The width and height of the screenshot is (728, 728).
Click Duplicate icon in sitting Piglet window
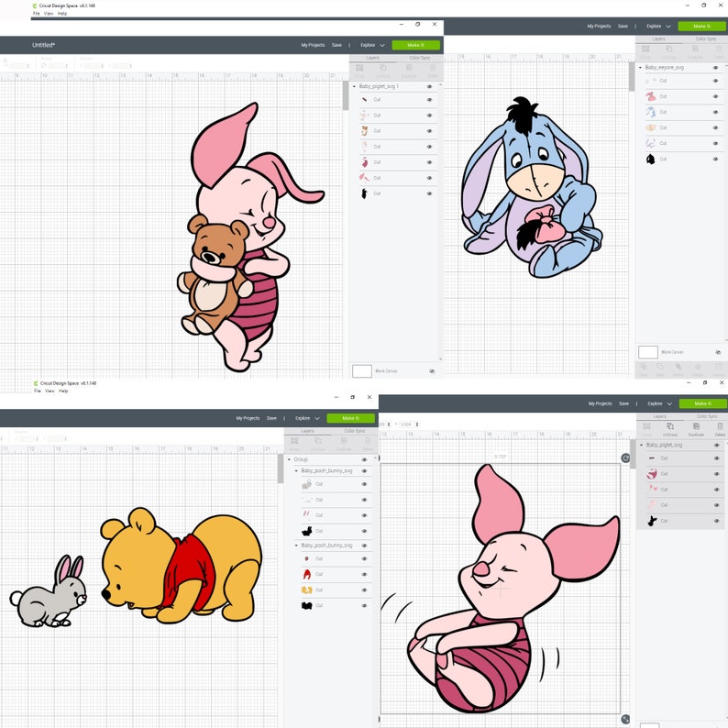(696, 426)
